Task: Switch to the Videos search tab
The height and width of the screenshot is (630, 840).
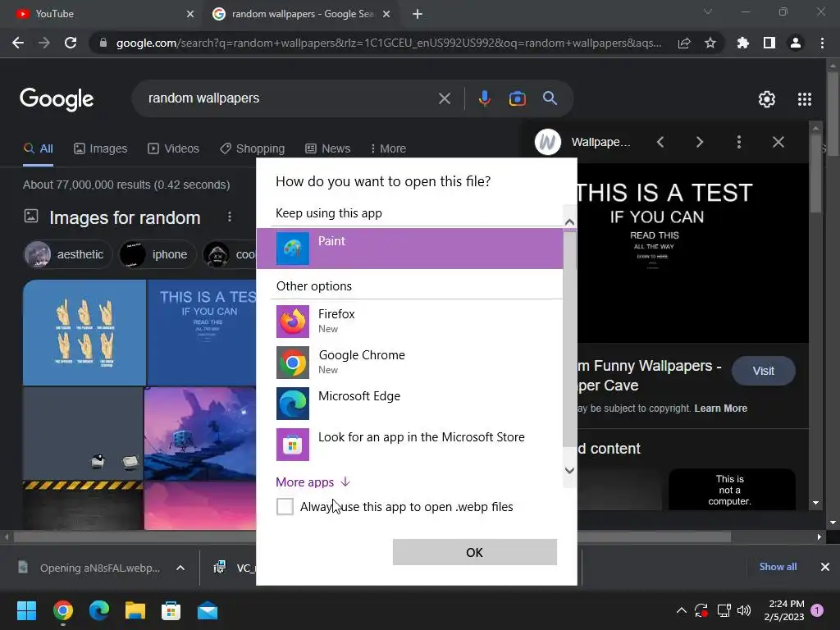Action: click(174, 148)
